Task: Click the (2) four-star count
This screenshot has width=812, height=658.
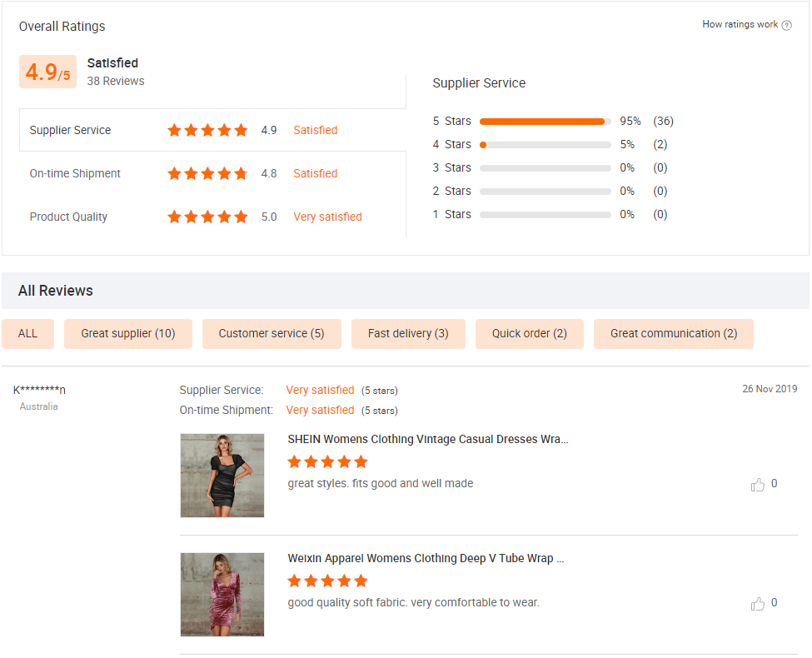Action: pos(660,145)
